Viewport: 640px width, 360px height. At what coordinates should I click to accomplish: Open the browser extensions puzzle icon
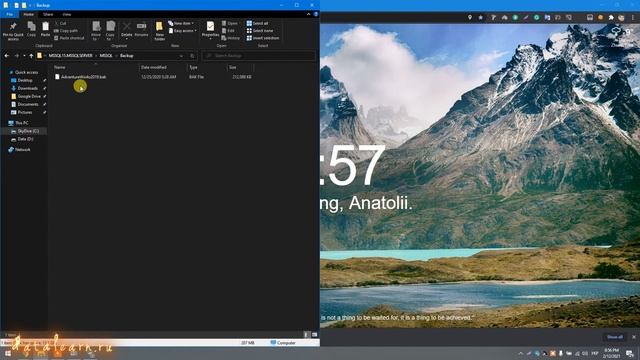(611, 18)
